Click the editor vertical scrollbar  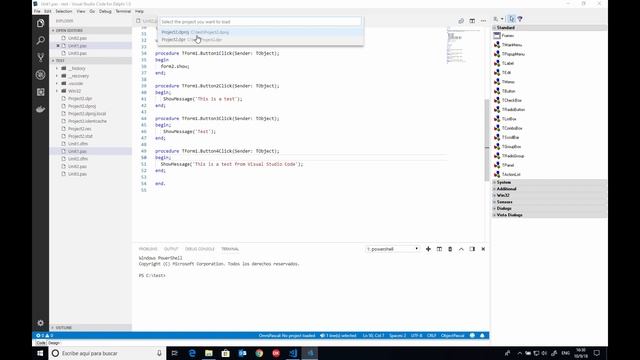pos(487,140)
